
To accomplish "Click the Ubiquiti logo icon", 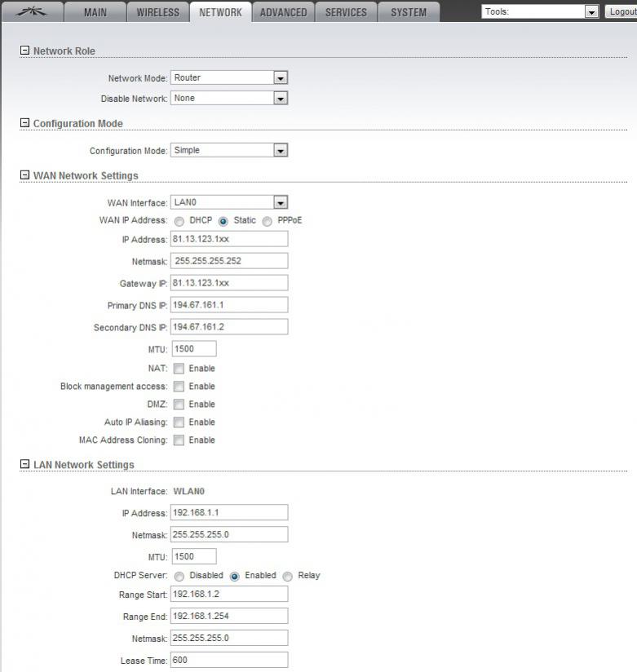I will point(35,11).
